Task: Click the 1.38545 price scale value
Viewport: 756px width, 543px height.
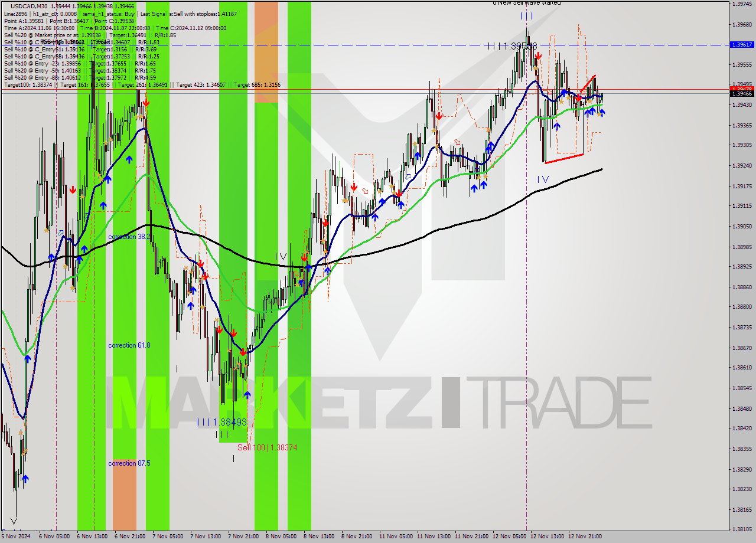Action: 742,388
